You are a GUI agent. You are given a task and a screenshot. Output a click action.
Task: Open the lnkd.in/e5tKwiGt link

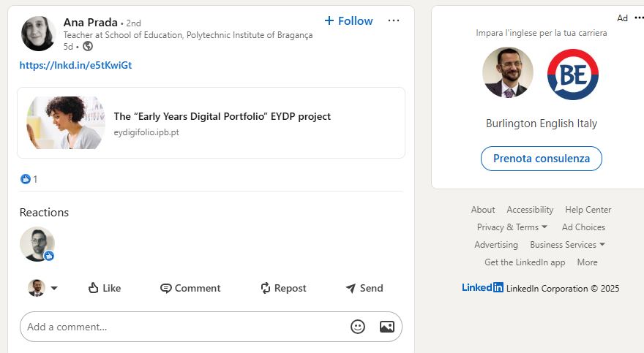(75, 65)
